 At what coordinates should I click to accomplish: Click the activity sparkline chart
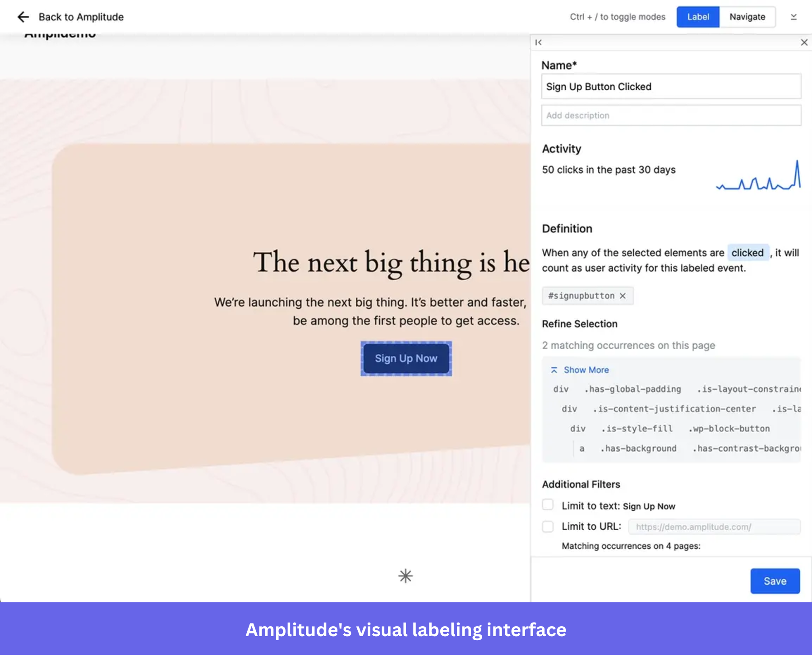tap(758, 175)
